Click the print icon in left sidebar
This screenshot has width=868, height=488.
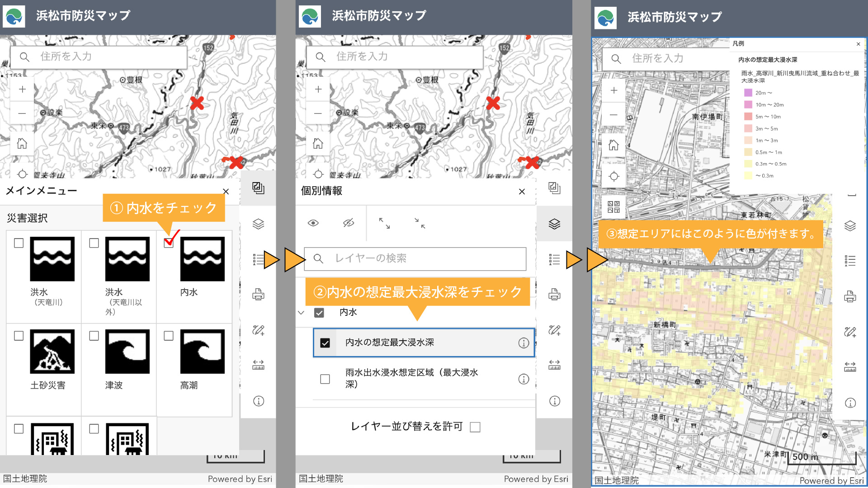click(x=258, y=295)
